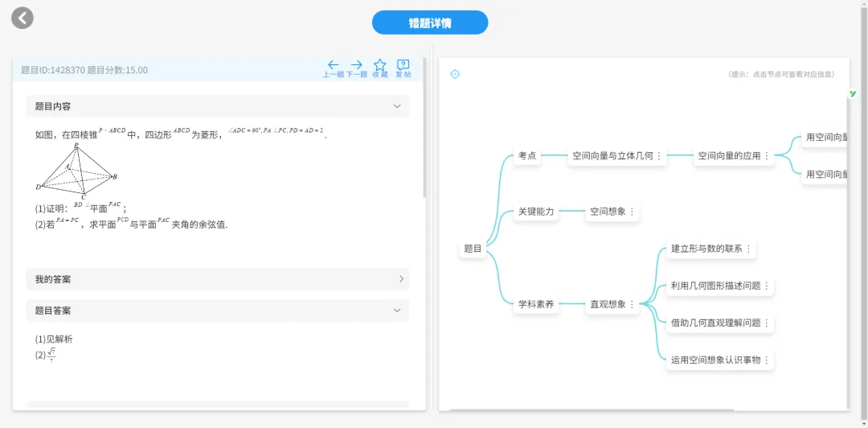Select the 题目 root node
This screenshot has width=868, height=428.
[x=473, y=249]
